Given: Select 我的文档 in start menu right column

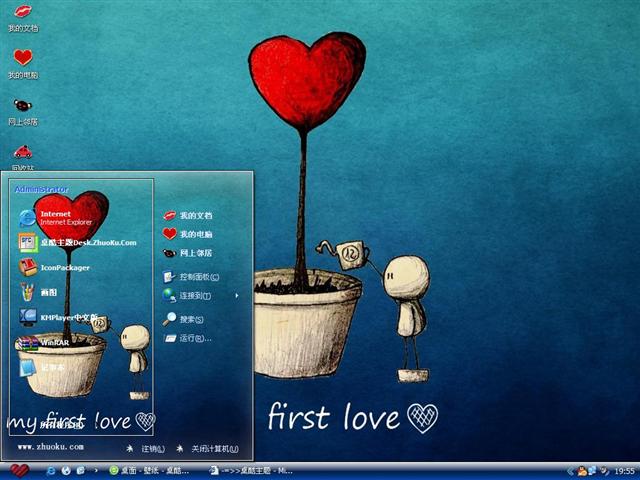Looking at the screenshot, I should pyautogui.click(x=188, y=216).
